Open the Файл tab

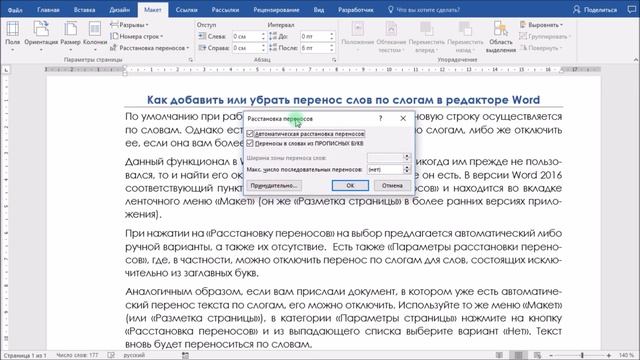[15, 10]
